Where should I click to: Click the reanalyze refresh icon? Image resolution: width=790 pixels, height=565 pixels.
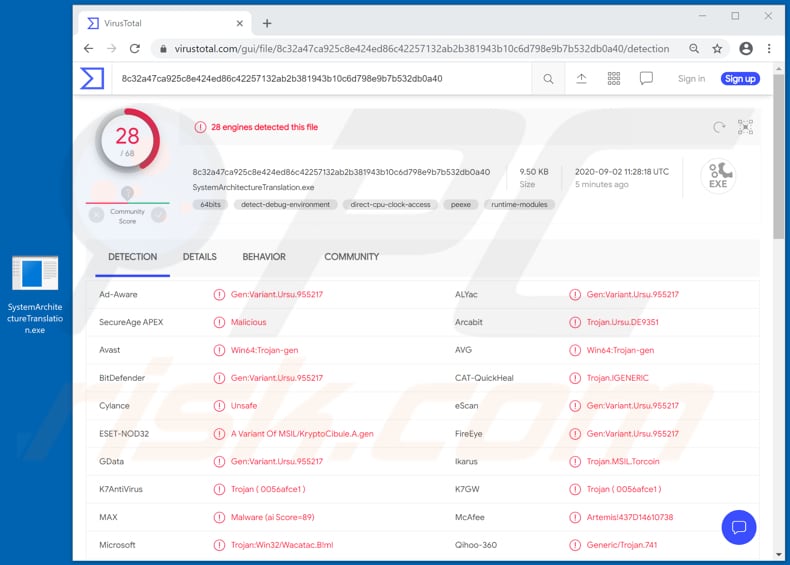pos(719,127)
